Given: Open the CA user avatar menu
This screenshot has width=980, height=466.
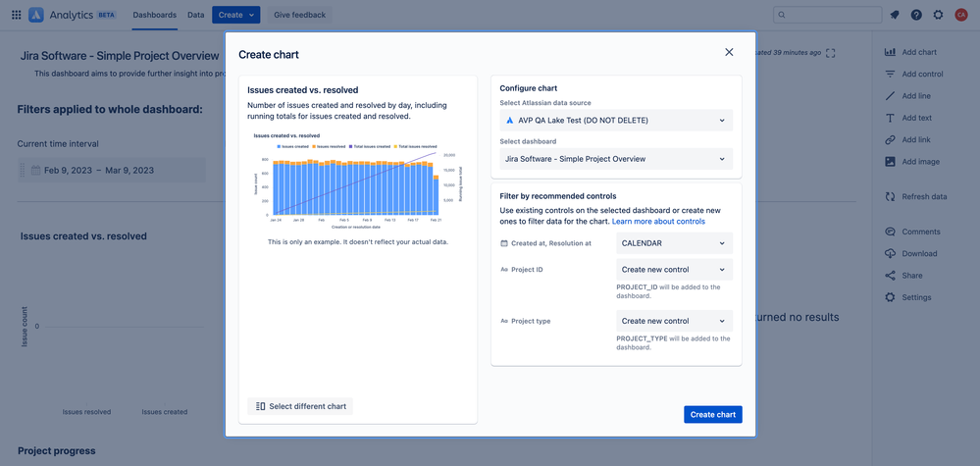Looking at the screenshot, I should click(x=961, y=15).
